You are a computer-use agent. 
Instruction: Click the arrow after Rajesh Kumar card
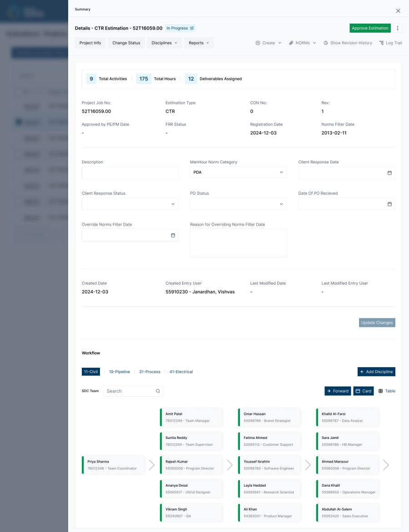pos(230,465)
